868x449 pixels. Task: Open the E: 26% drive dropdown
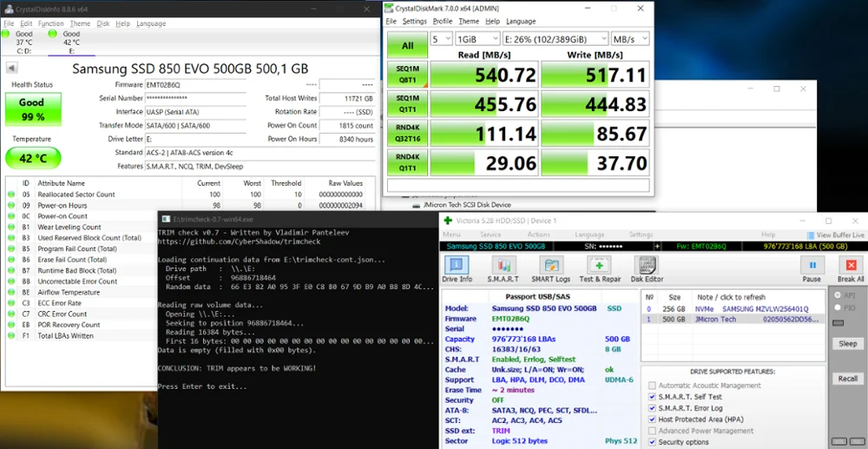click(555, 39)
